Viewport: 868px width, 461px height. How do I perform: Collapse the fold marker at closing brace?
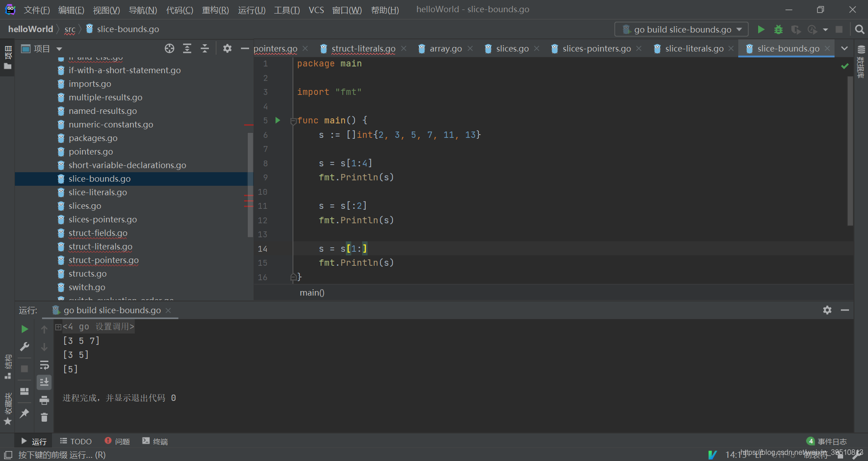coord(293,277)
